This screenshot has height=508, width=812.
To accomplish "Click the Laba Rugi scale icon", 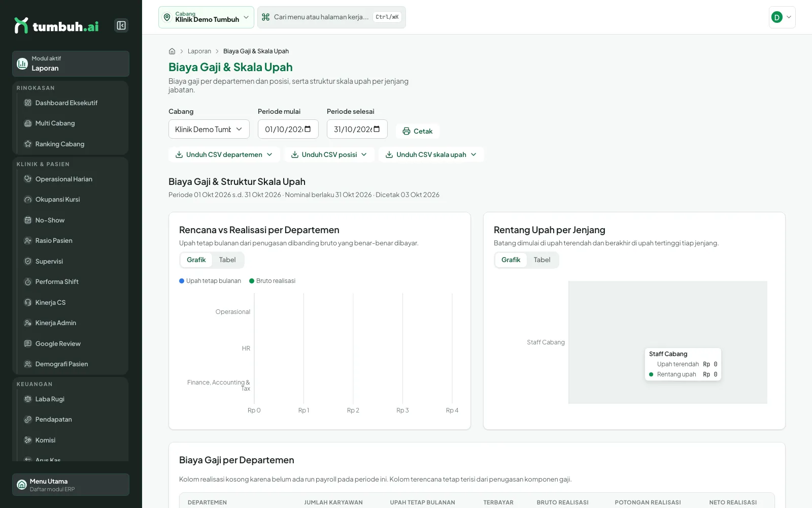I will [x=28, y=399].
